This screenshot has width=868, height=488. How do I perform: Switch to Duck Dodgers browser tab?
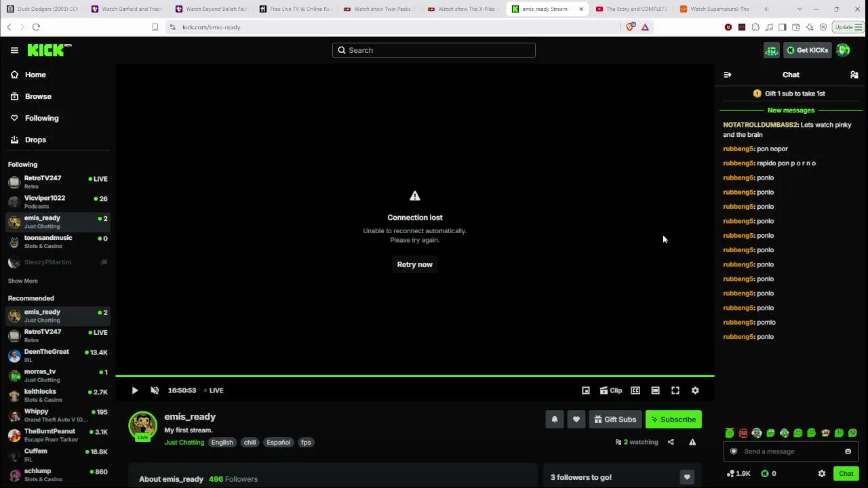tap(43, 9)
